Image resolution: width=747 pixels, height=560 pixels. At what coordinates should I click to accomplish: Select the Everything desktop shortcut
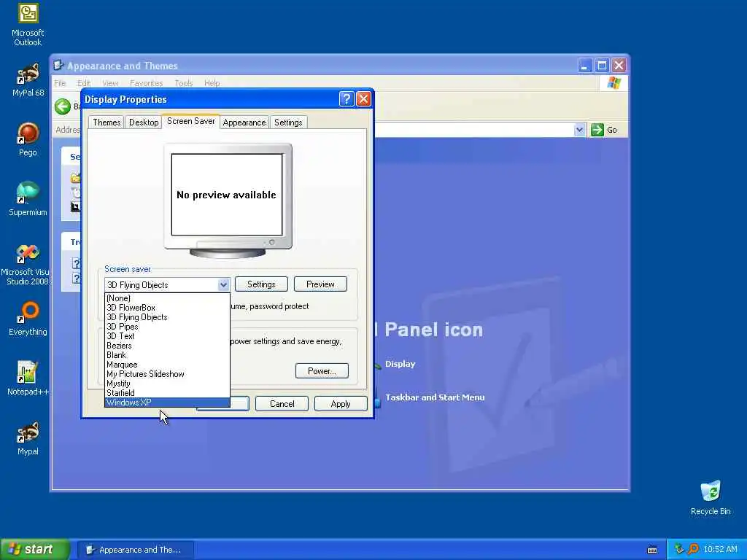click(28, 319)
